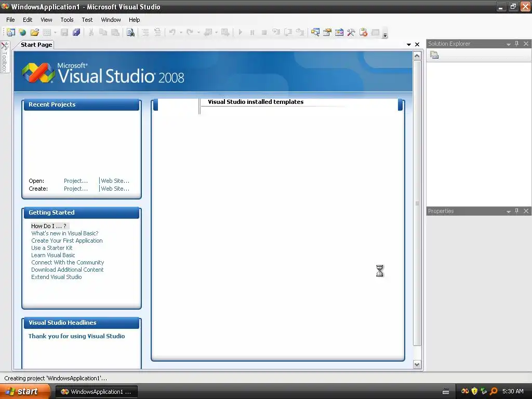Screen dimensions: 532x399
Task: Click the Start Page scrollbar up arrow
Action: 417,56
